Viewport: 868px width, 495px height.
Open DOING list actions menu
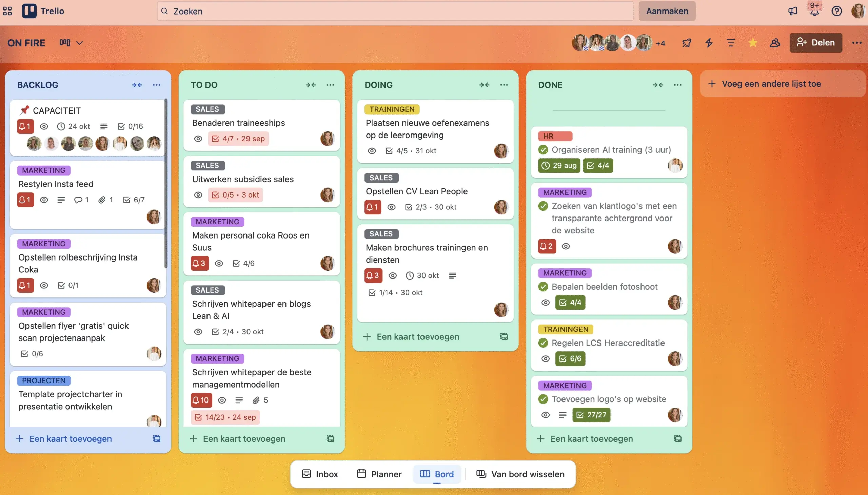tap(504, 85)
